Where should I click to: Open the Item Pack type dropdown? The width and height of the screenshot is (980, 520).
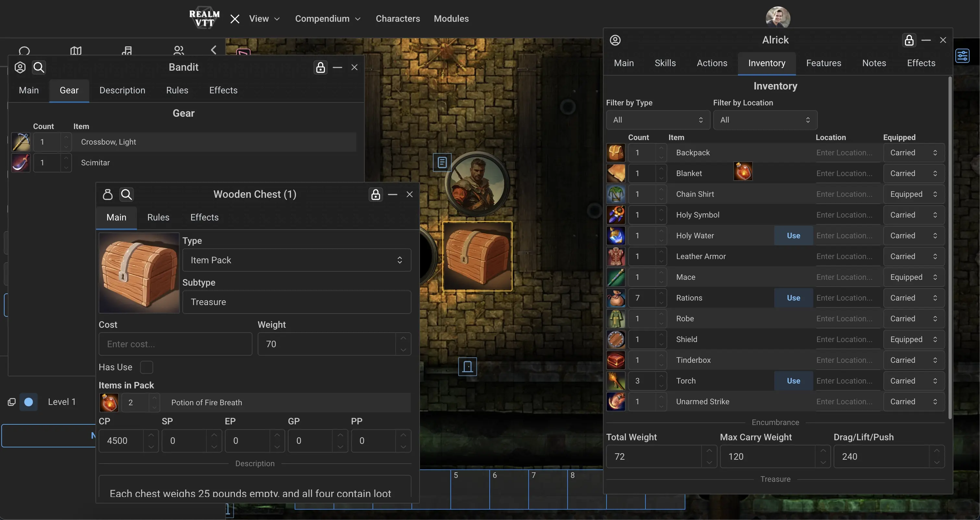tap(296, 260)
